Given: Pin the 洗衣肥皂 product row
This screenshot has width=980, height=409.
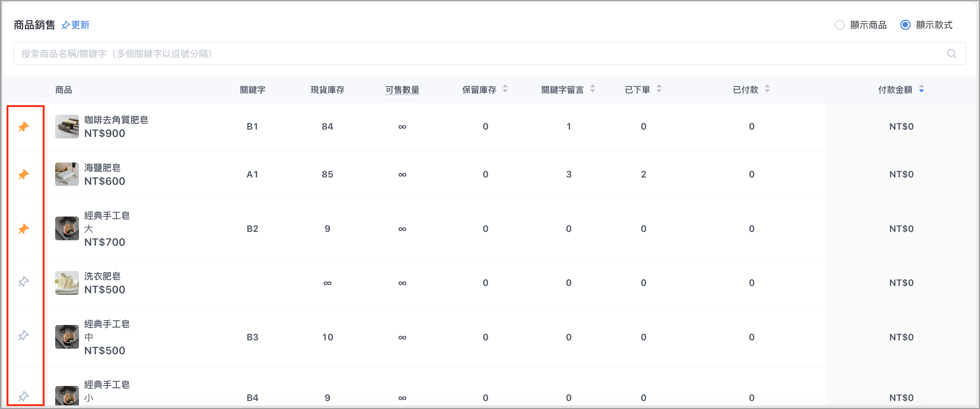Looking at the screenshot, I should coord(24,282).
